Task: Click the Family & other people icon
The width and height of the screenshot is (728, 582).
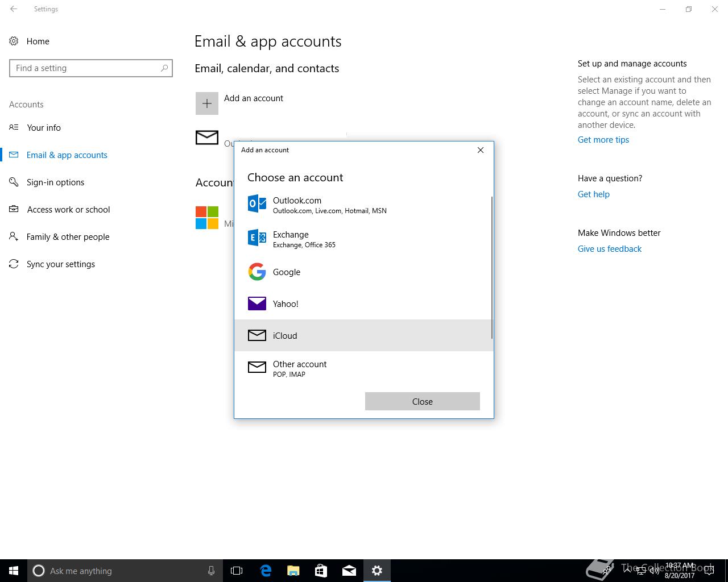Action: pos(14,236)
